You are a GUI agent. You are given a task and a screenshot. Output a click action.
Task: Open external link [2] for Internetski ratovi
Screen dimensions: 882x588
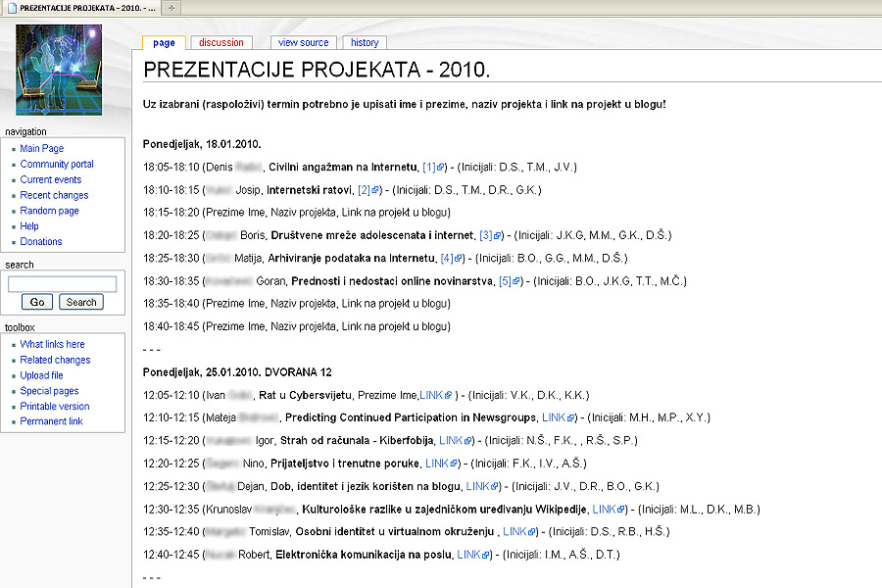[368, 190]
